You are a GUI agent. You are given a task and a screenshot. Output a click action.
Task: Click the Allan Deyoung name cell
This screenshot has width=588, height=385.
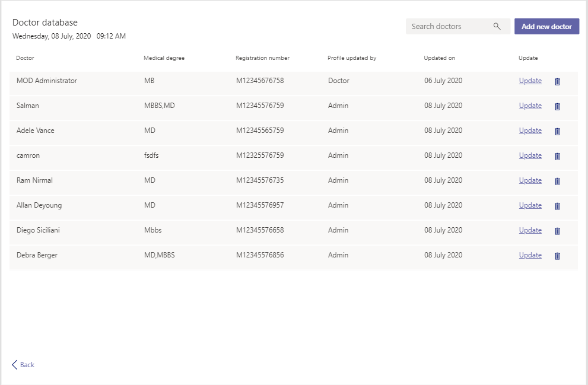point(39,205)
